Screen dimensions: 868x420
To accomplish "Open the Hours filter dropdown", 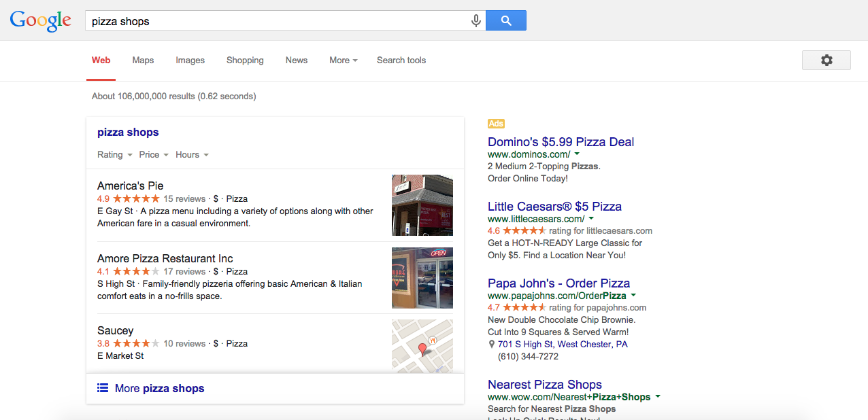I will 192,155.
